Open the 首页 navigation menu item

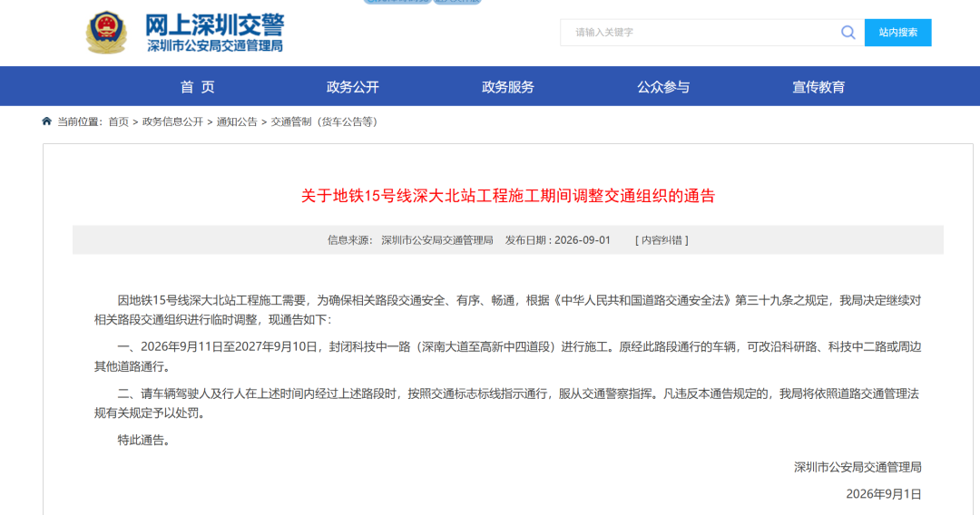point(198,87)
